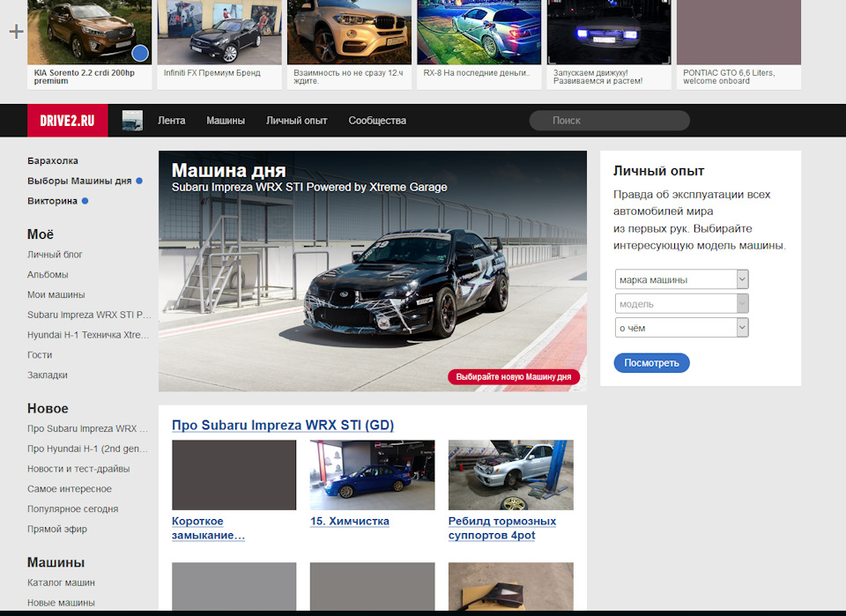Click the Поиск search field
Screen dimensions: 846x616
pos(609,120)
